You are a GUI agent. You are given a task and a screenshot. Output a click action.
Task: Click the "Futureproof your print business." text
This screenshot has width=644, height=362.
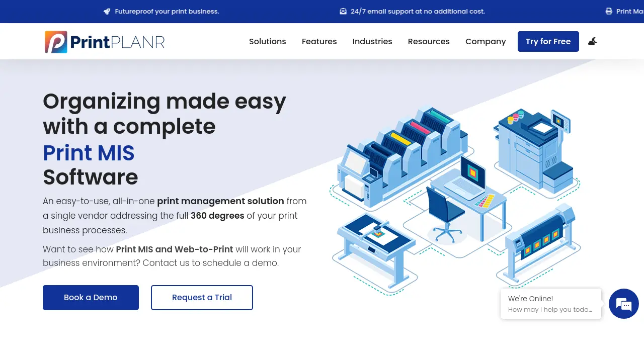point(167,11)
